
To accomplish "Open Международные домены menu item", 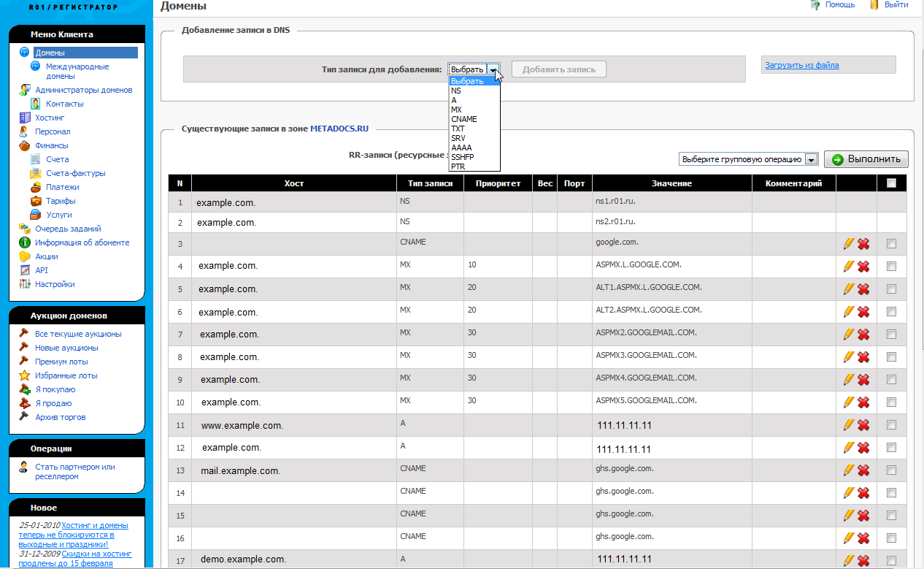I will (x=77, y=71).
